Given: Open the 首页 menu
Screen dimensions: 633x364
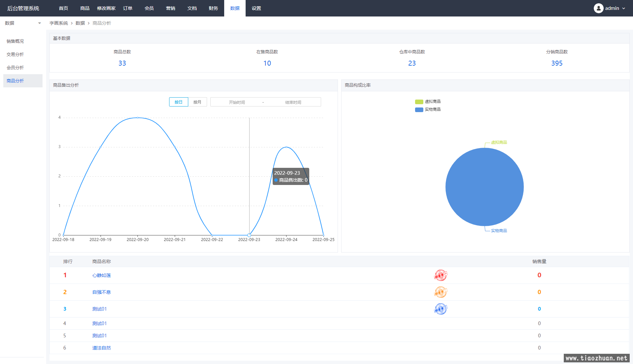Looking at the screenshot, I should click(63, 8).
